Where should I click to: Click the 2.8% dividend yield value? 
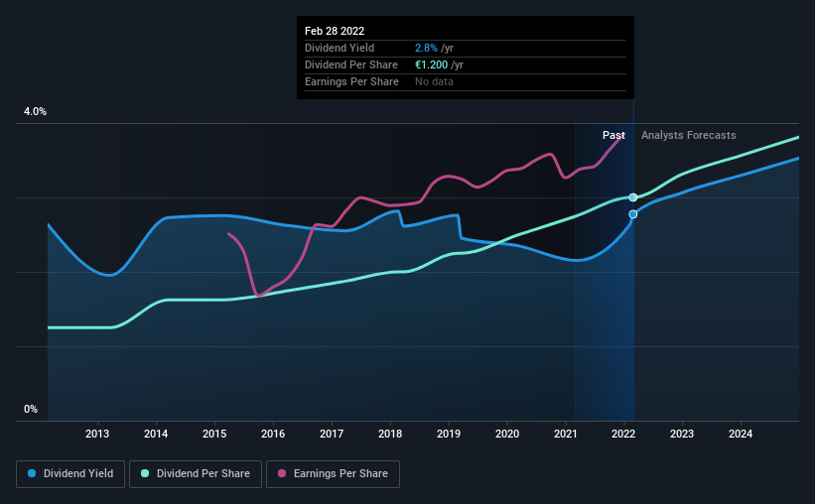[426, 48]
